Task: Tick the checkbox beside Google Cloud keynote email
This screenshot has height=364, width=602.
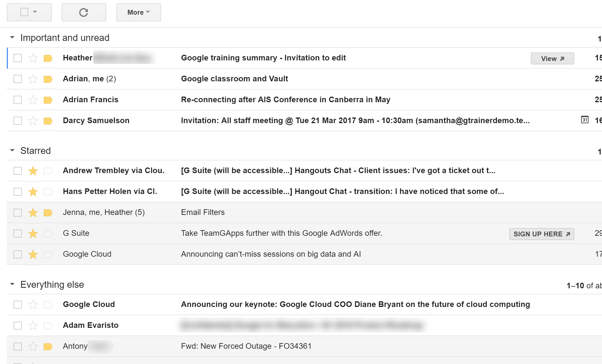Action: click(x=18, y=305)
